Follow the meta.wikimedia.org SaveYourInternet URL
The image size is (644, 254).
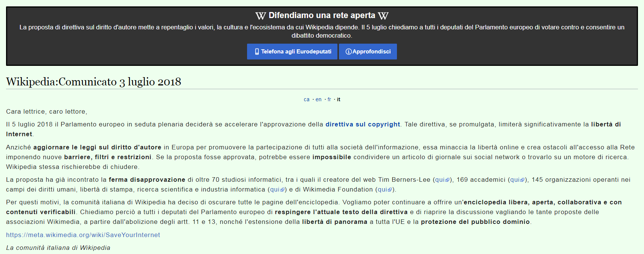(x=83, y=235)
